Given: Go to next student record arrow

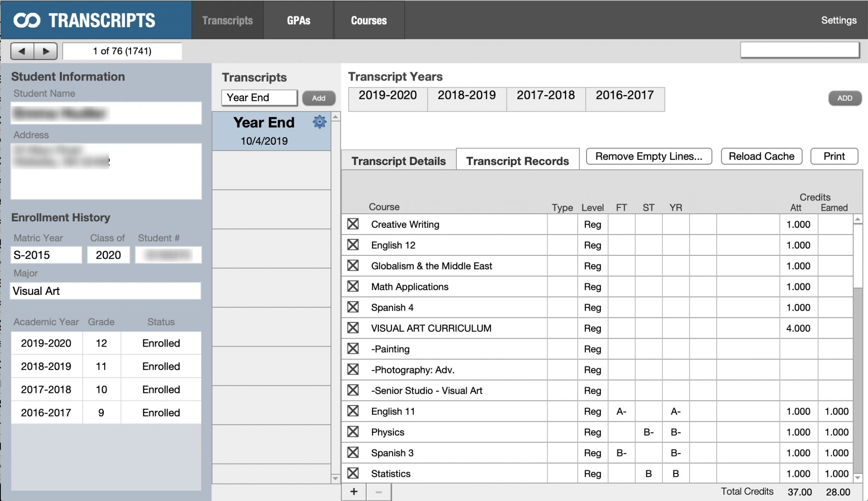Looking at the screenshot, I should tap(45, 51).
